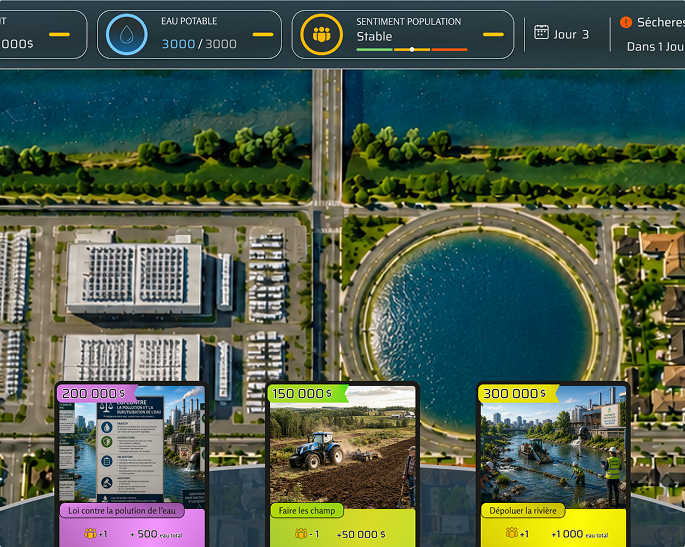This screenshot has height=547, width=685.
Task: Click the sentiment population gauge bar
Action: click(x=412, y=49)
